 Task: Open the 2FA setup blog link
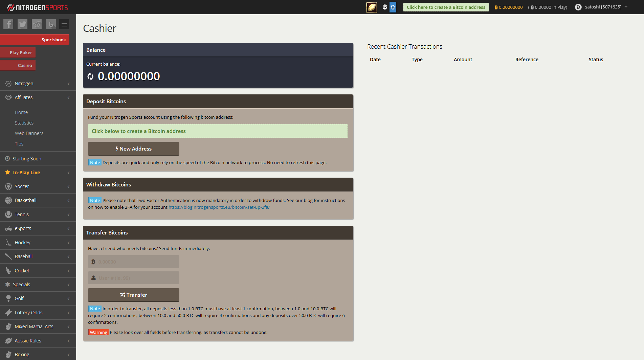[219, 207]
